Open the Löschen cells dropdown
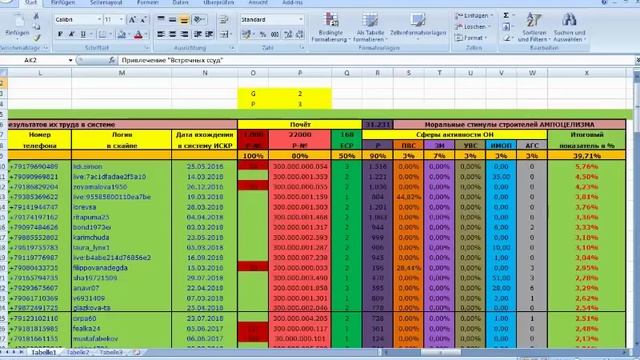Image resolution: width=640 pixels, height=360 pixels. 472,27
